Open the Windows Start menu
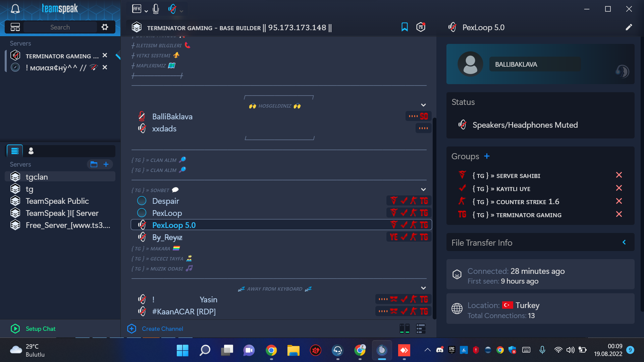644x362 pixels. click(x=182, y=351)
